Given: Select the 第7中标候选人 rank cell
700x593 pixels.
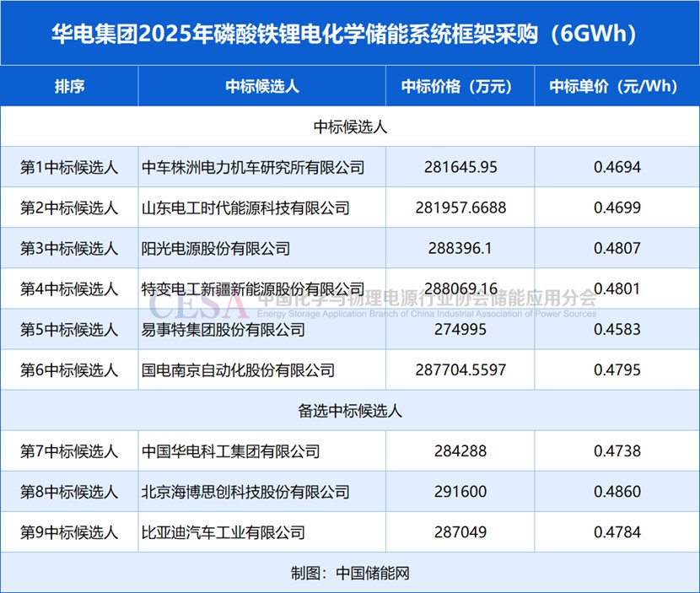Looking at the screenshot, I should coord(69,451).
